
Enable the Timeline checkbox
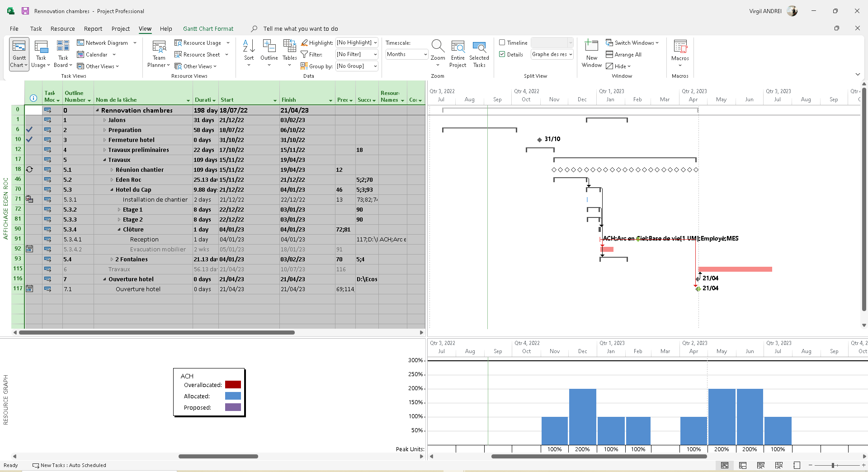tap(502, 42)
